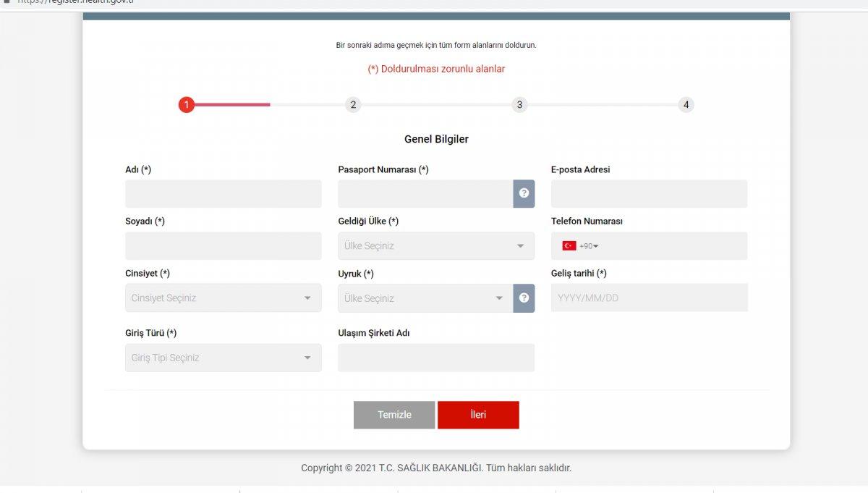Expand the Giriş Tipi Seçiniz dropdown

coord(223,357)
